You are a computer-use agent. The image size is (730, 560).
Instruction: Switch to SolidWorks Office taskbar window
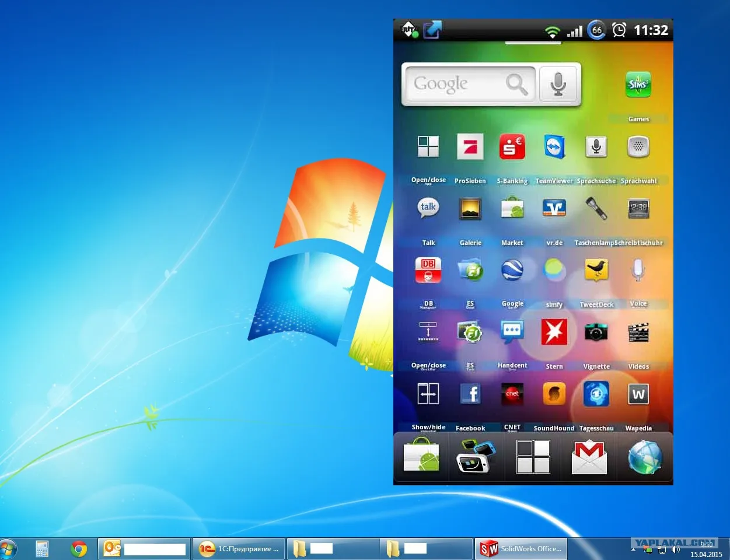pos(521,549)
